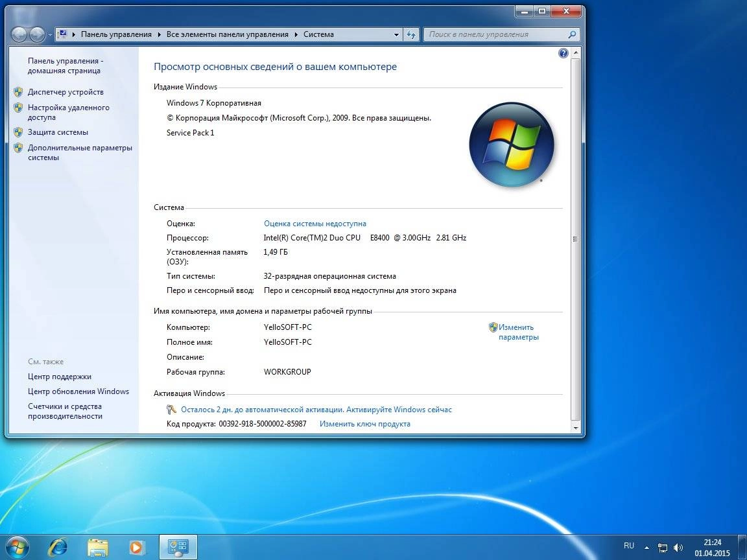Click shield icon beside Защита системы
This screenshot has width=747, height=560.
click(x=18, y=132)
